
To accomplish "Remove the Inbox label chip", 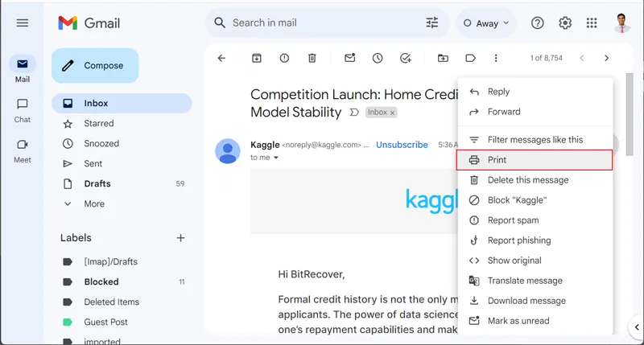I will coord(392,113).
